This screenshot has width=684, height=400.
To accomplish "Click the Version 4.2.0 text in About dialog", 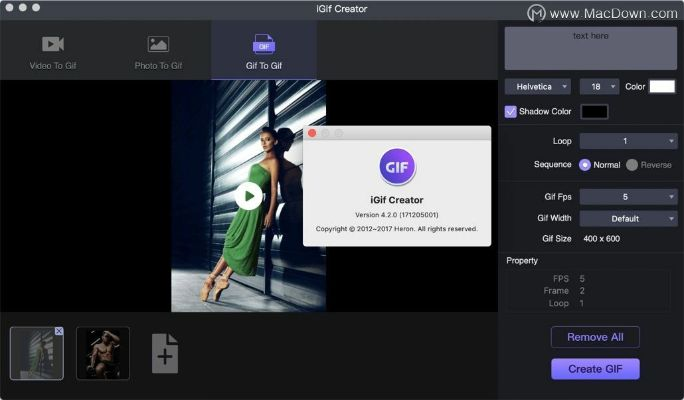I will [x=397, y=215].
